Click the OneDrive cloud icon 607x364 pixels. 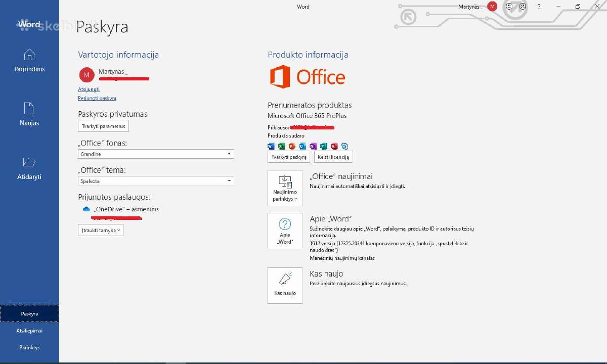click(x=86, y=209)
